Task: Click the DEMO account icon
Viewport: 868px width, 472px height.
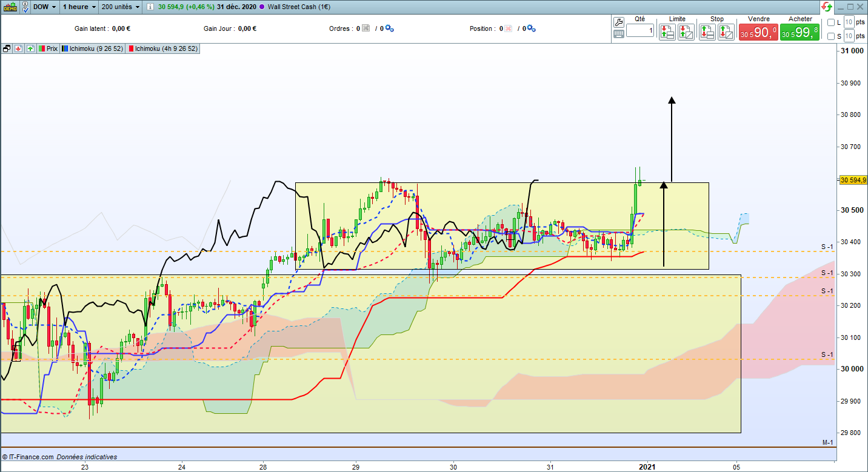Action: (9, 7)
